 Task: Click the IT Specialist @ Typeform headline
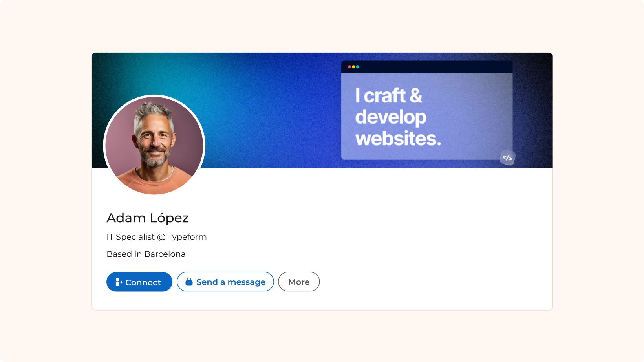click(x=157, y=237)
